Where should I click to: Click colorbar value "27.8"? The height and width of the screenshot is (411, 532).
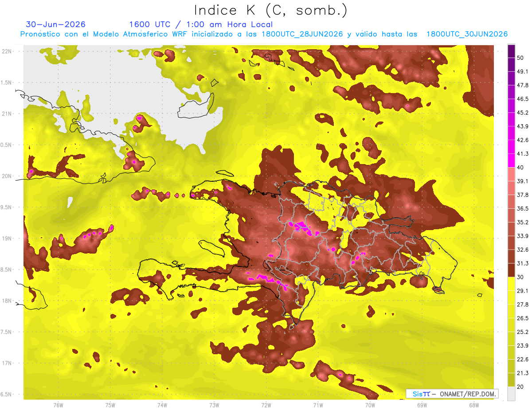pyautogui.click(x=523, y=305)
